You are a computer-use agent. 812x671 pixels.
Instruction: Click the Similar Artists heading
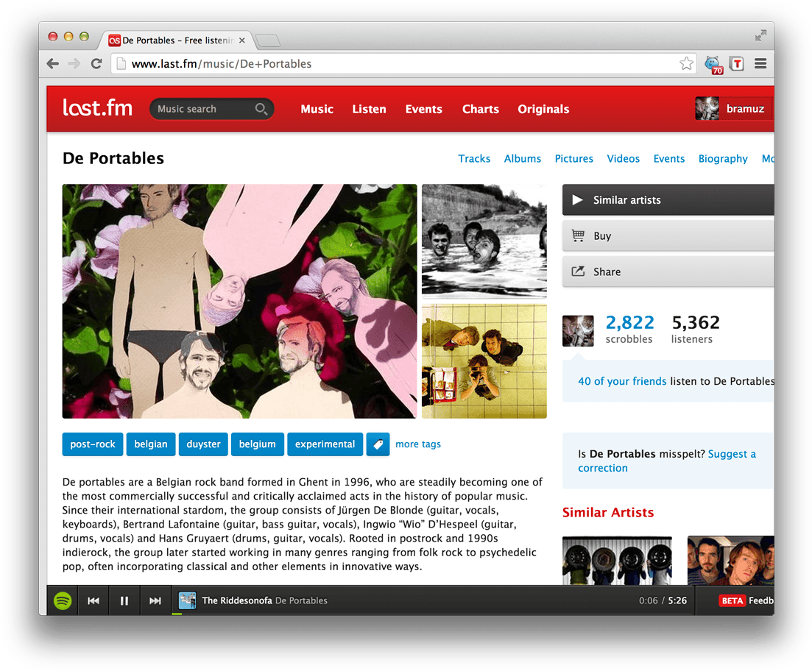point(608,513)
